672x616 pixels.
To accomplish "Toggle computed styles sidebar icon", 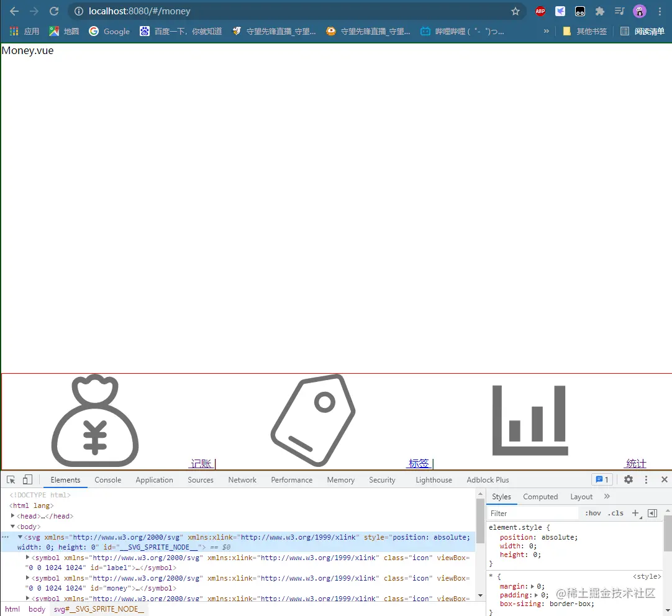I will point(652,513).
